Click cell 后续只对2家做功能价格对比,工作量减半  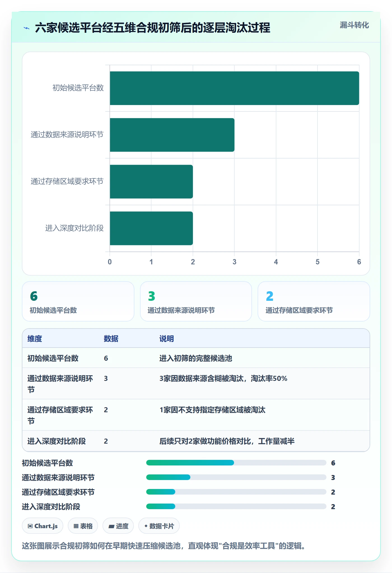pyautogui.click(x=227, y=441)
